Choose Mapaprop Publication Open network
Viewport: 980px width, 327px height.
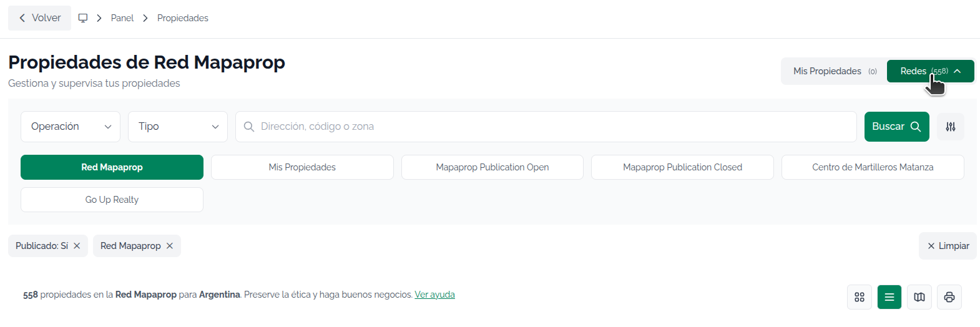(x=492, y=167)
